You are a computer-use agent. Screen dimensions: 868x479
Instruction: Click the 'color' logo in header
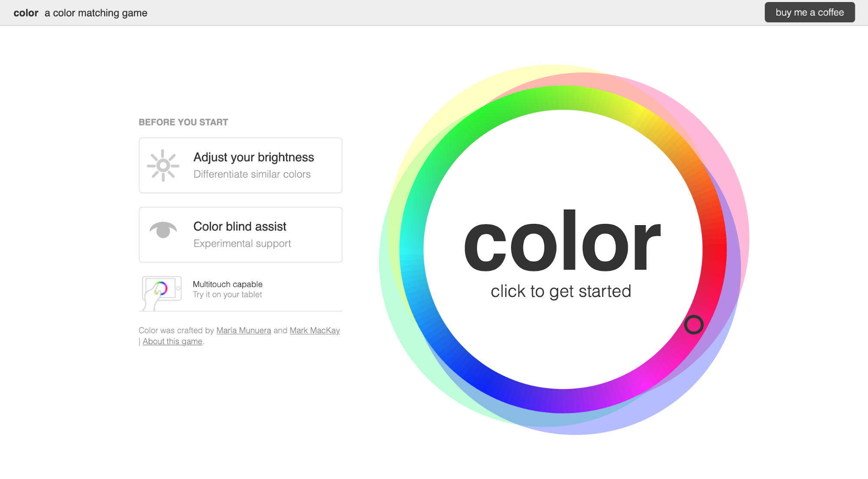pyautogui.click(x=26, y=13)
